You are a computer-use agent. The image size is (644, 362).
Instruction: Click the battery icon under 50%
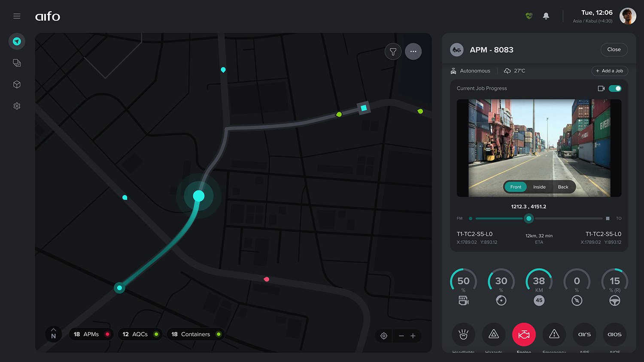[x=463, y=301]
